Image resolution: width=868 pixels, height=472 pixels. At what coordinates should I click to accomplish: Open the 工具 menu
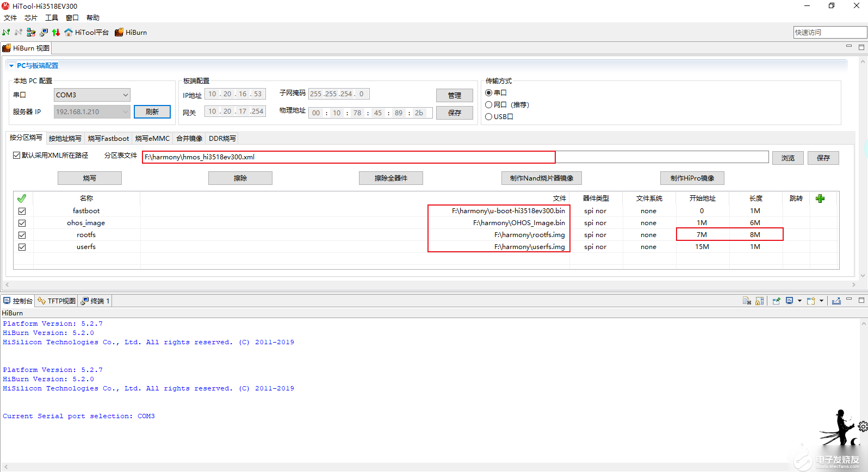pyautogui.click(x=52, y=18)
